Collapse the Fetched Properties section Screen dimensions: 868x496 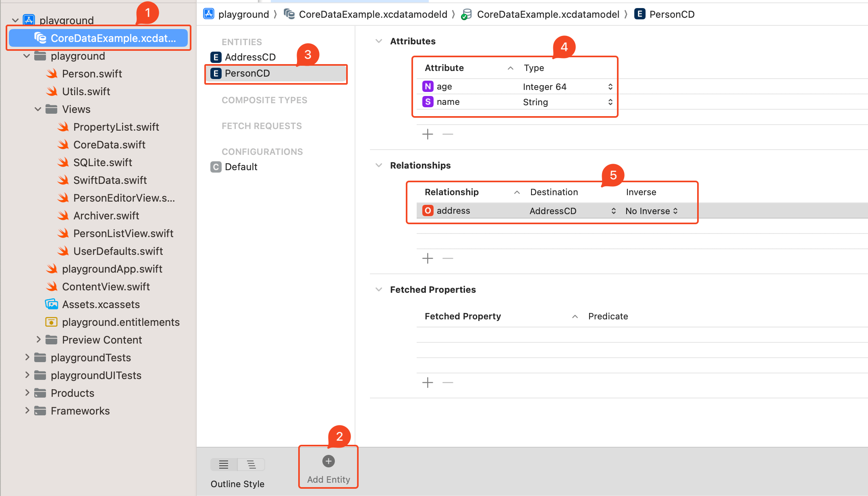(x=379, y=290)
